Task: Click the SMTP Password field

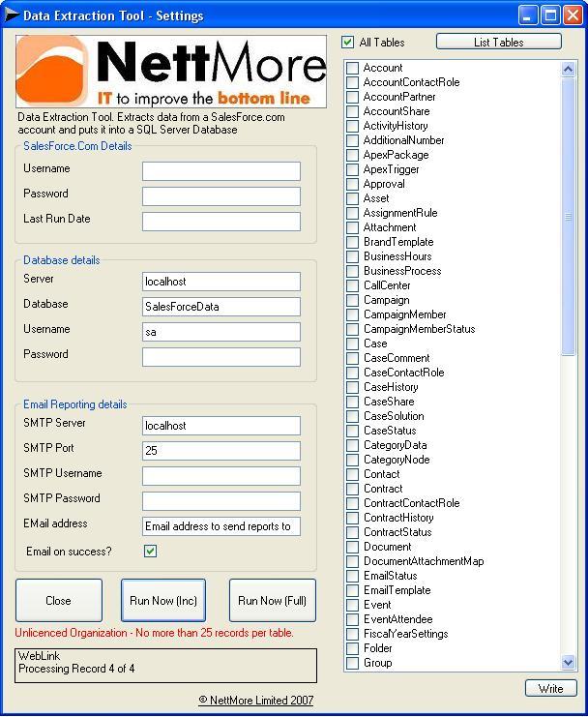Action: tap(221, 500)
